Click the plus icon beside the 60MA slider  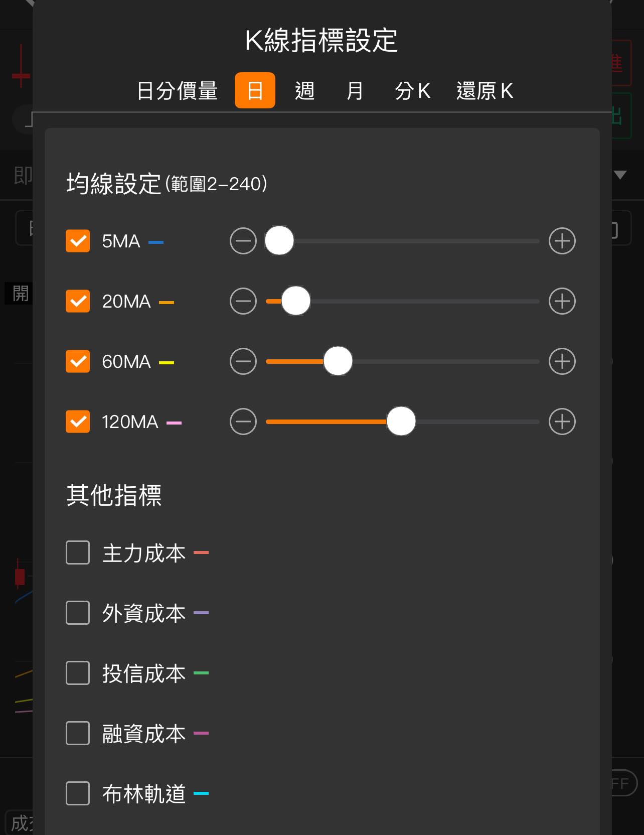pyautogui.click(x=562, y=361)
